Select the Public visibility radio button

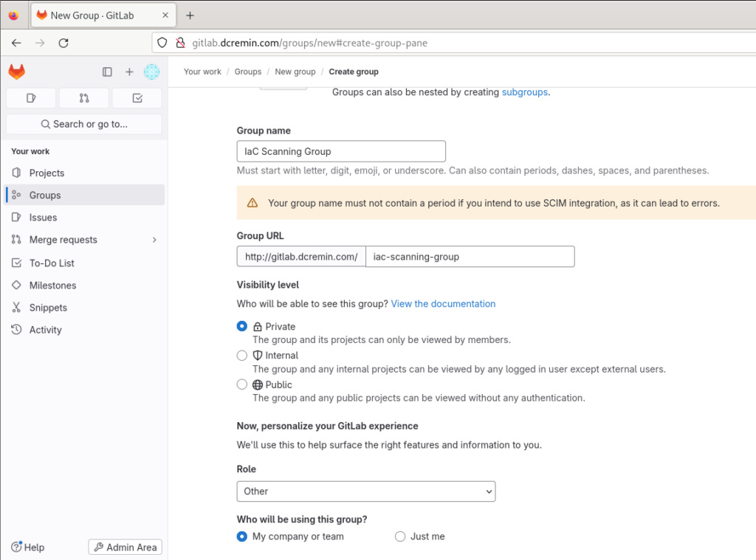(x=242, y=384)
